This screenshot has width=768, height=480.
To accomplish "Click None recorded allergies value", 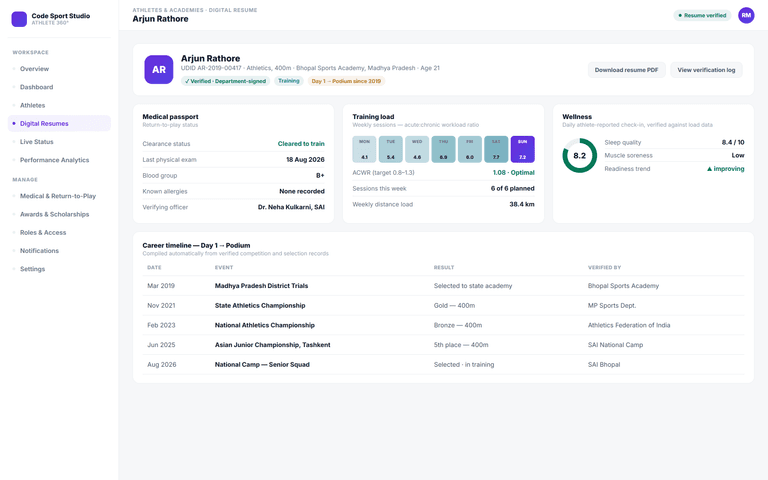I will [x=302, y=192].
